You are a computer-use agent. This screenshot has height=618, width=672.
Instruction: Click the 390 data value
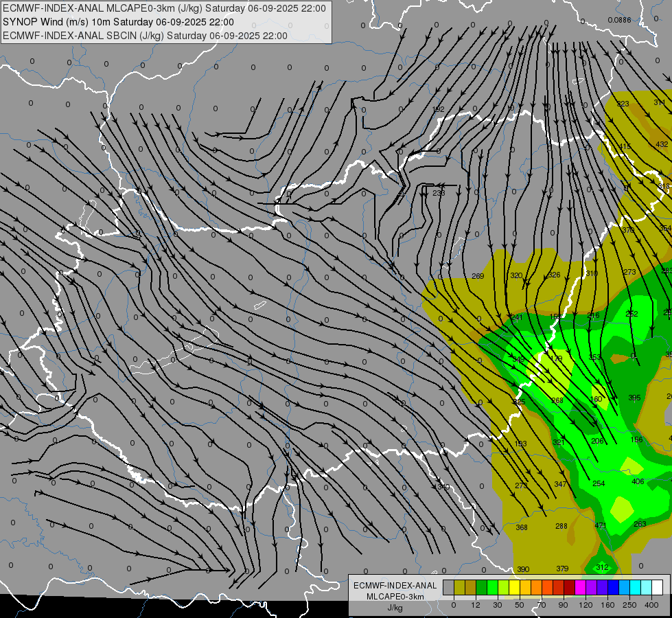pos(523,569)
